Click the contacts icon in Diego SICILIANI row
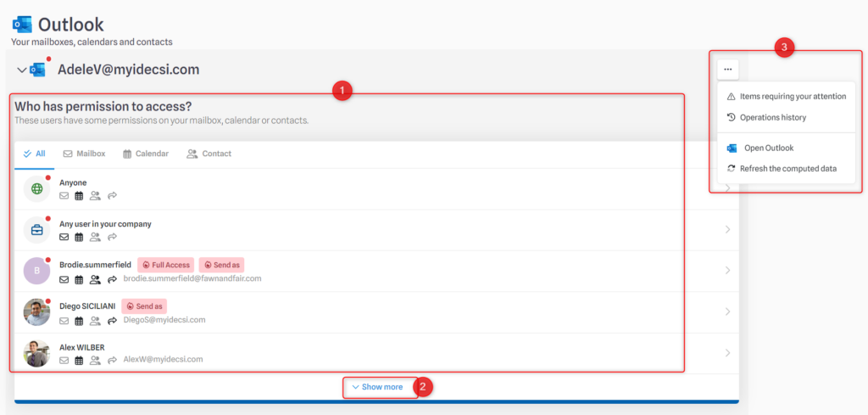Screen dimensions: 868x415 click(x=95, y=320)
